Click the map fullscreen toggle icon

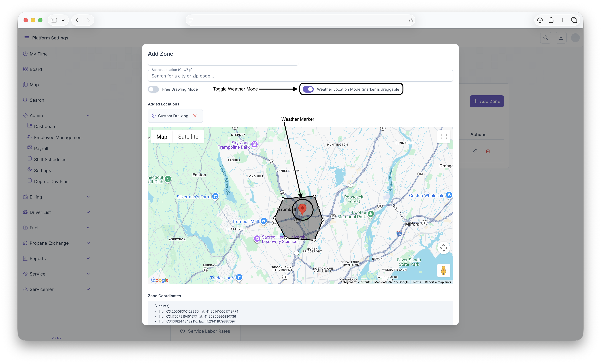[x=443, y=136]
